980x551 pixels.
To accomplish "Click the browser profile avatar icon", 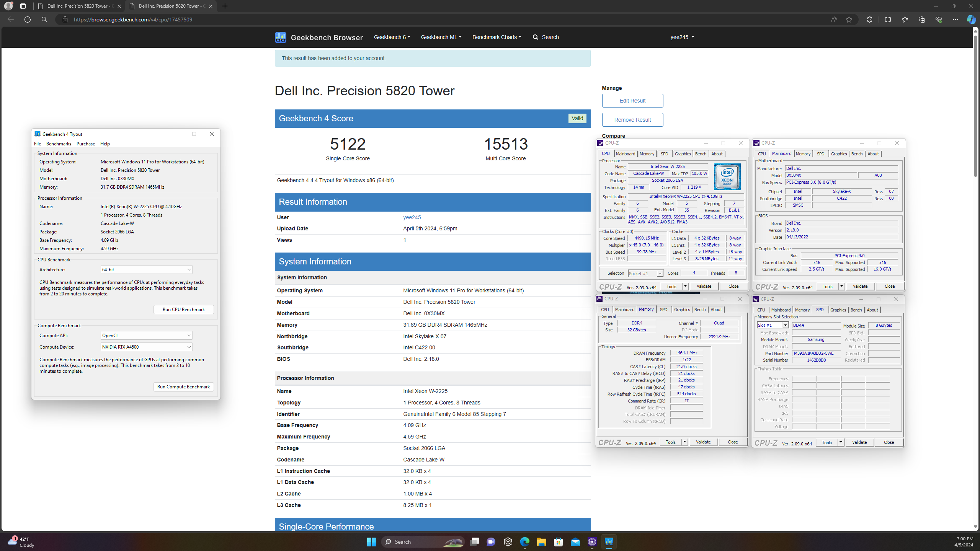I will click(8, 6).
